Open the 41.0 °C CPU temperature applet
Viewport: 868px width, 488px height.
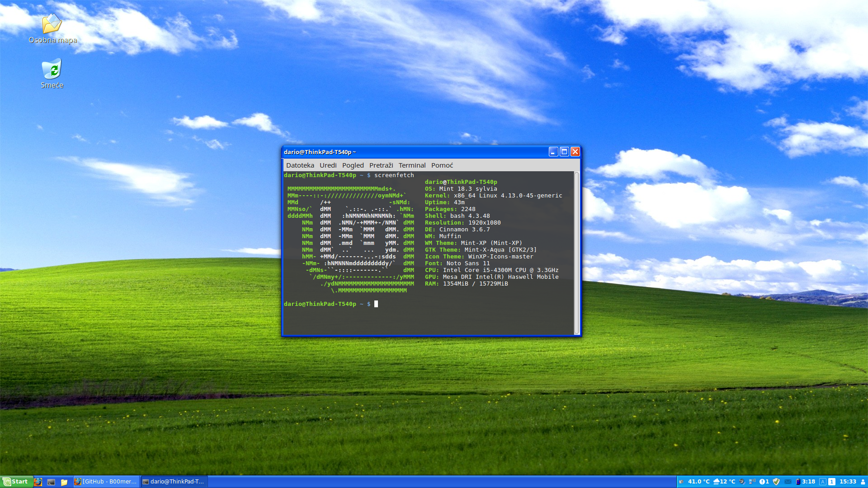click(698, 482)
